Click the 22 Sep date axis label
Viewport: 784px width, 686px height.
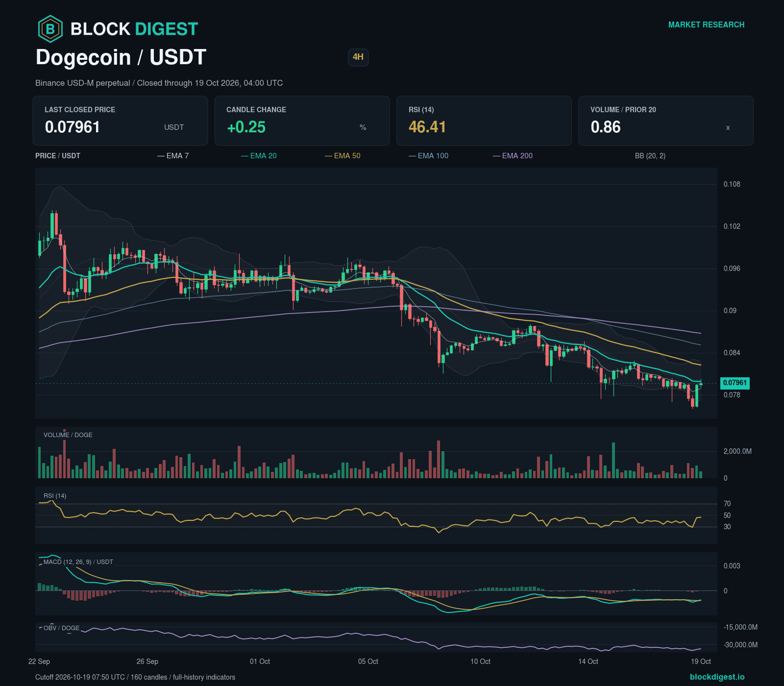[39, 661]
